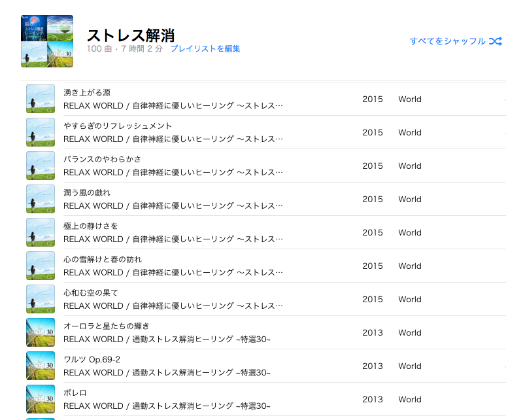506x420 pixels.
Task: Select the song バランスのやわらかさ
Action: [x=102, y=159]
